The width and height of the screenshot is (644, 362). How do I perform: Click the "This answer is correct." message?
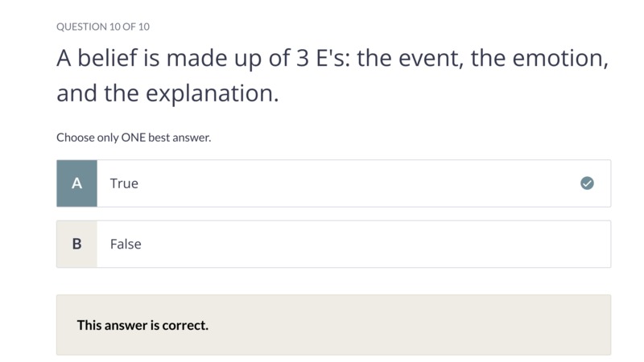pos(142,325)
